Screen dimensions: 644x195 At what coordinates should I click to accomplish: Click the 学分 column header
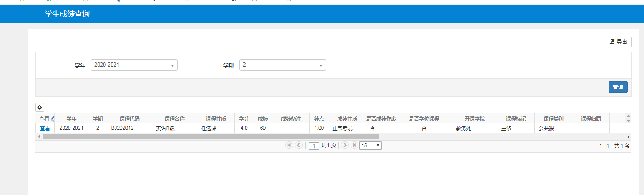coord(244,118)
